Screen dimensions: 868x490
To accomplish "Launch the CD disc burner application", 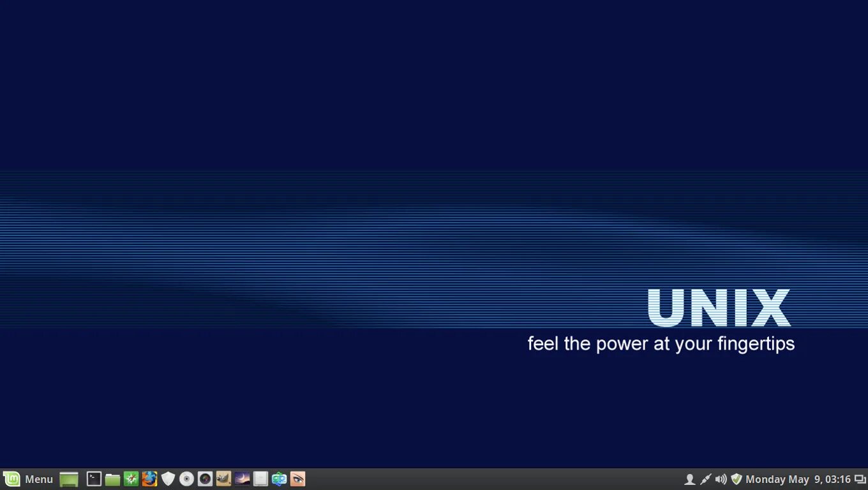I will click(186, 479).
